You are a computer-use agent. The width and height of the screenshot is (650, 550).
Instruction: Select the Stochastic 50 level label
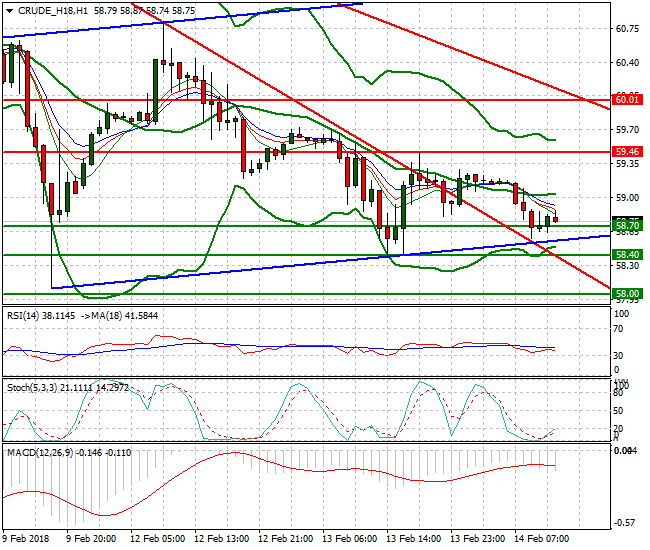pos(618,411)
